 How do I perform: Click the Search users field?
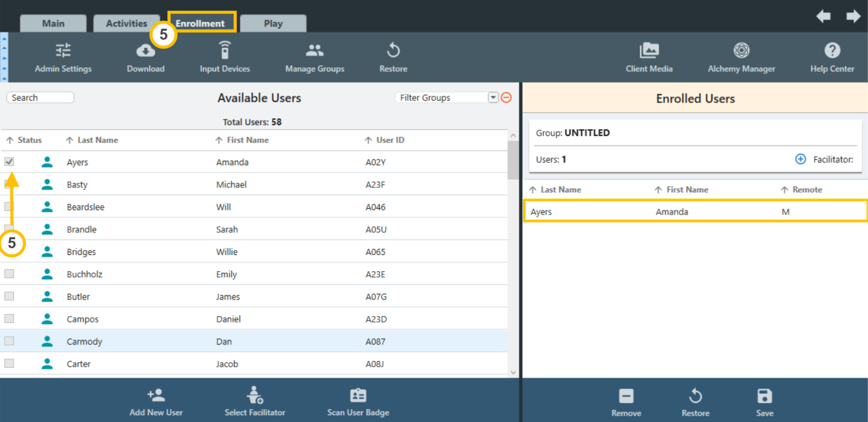[40, 98]
